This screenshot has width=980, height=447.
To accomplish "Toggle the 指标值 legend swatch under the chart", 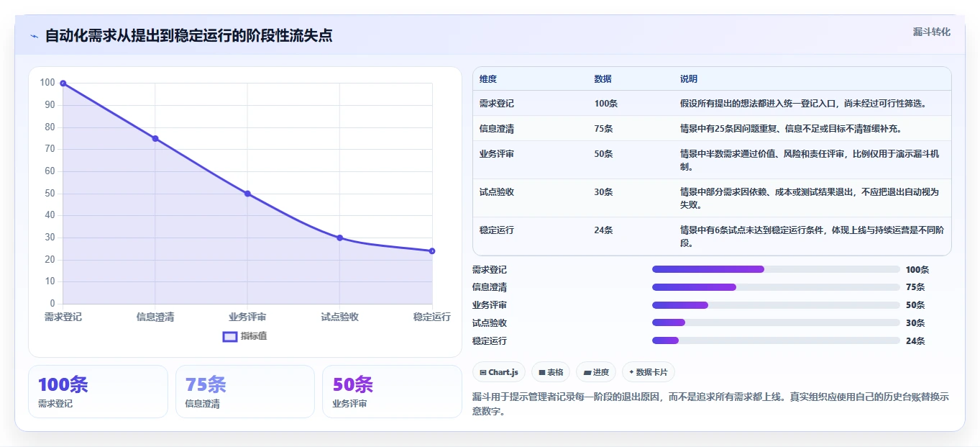I will coord(230,336).
